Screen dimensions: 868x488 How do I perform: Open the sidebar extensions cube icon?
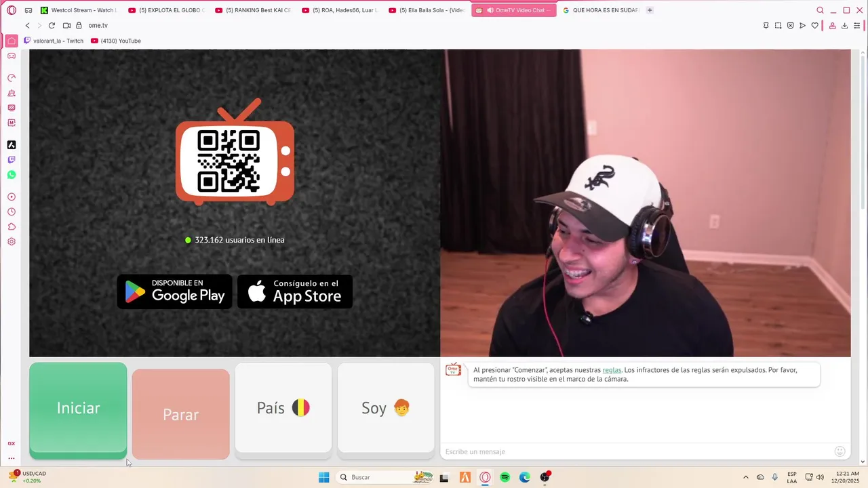point(12,227)
